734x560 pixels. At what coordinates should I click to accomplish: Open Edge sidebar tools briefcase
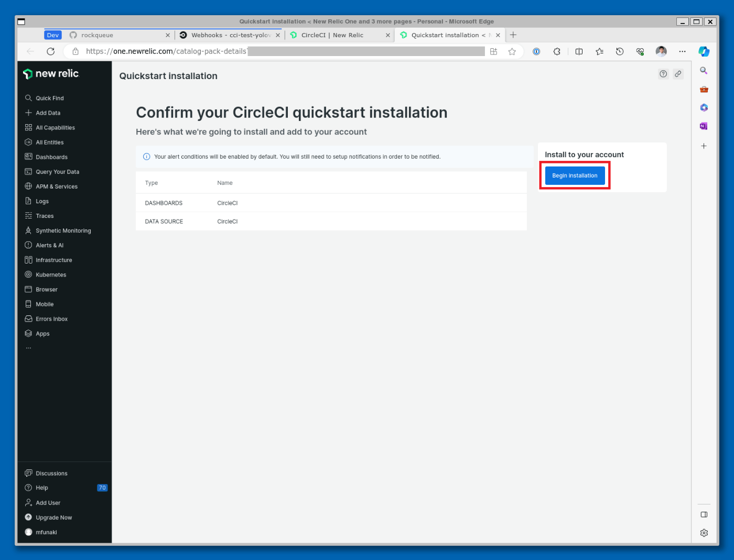[704, 89]
